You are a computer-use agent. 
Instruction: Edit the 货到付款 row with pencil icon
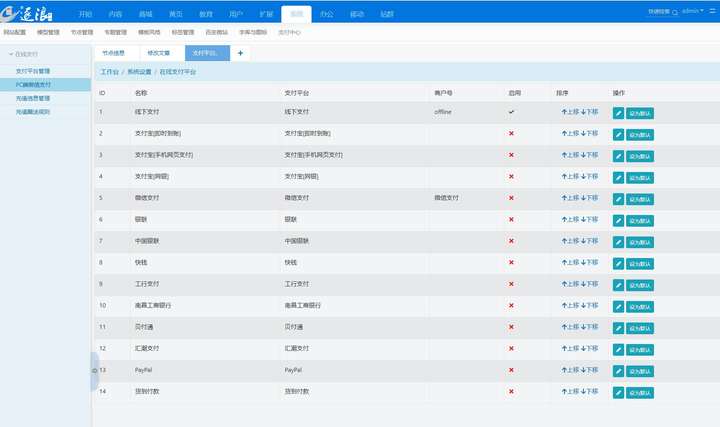click(x=618, y=393)
